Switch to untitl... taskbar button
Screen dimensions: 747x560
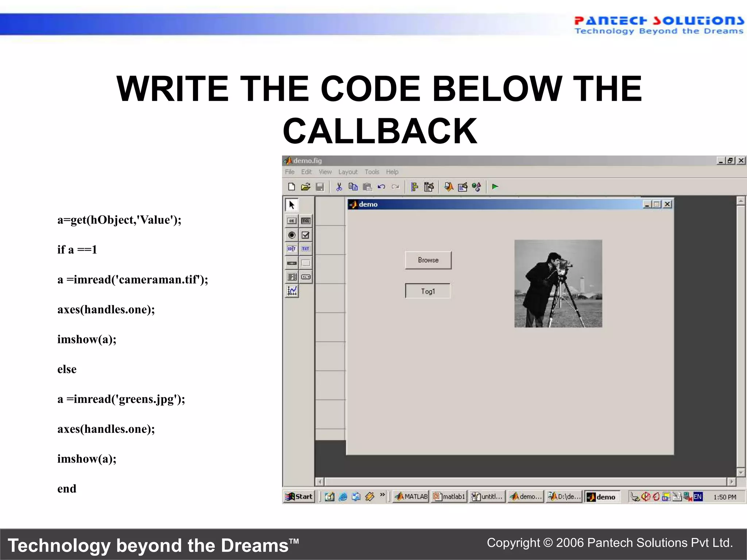pyautogui.click(x=487, y=497)
